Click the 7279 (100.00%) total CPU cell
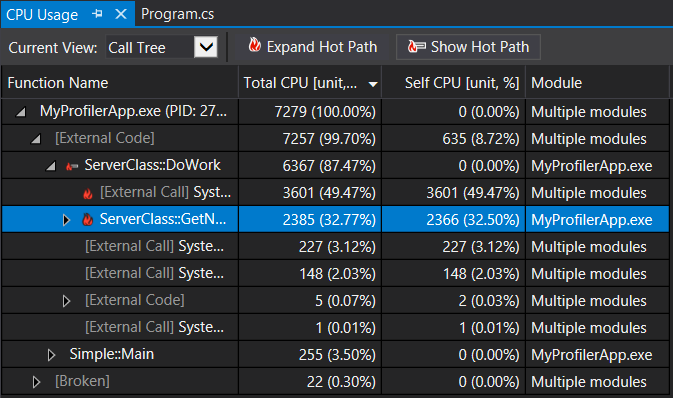673x398 pixels. tap(310, 112)
